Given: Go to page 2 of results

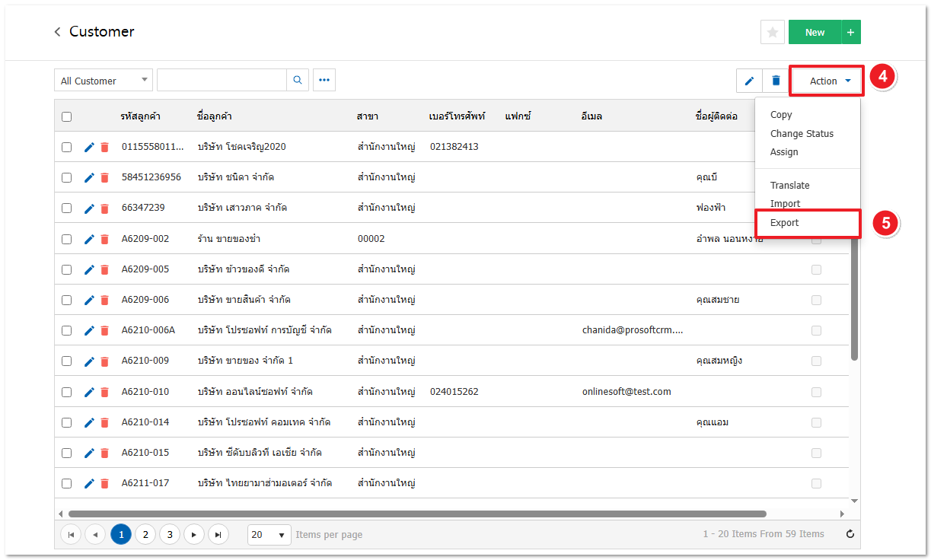Looking at the screenshot, I should pos(145,535).
